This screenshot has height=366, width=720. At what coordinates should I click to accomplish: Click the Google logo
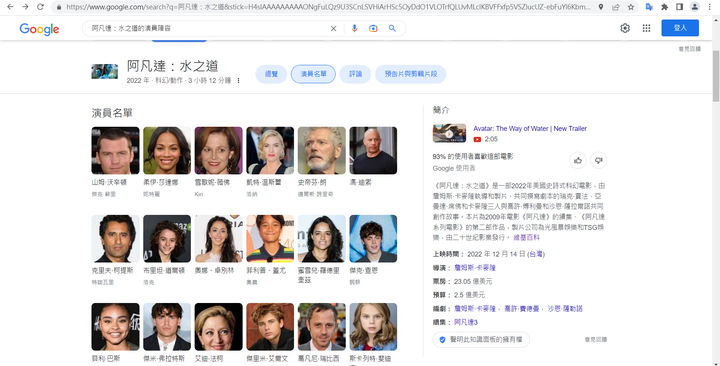[39, 29]
